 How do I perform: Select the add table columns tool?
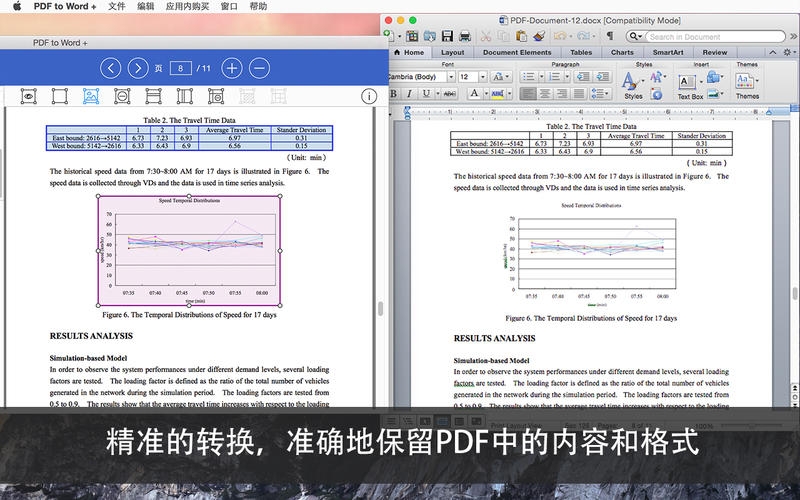point(185,96)
